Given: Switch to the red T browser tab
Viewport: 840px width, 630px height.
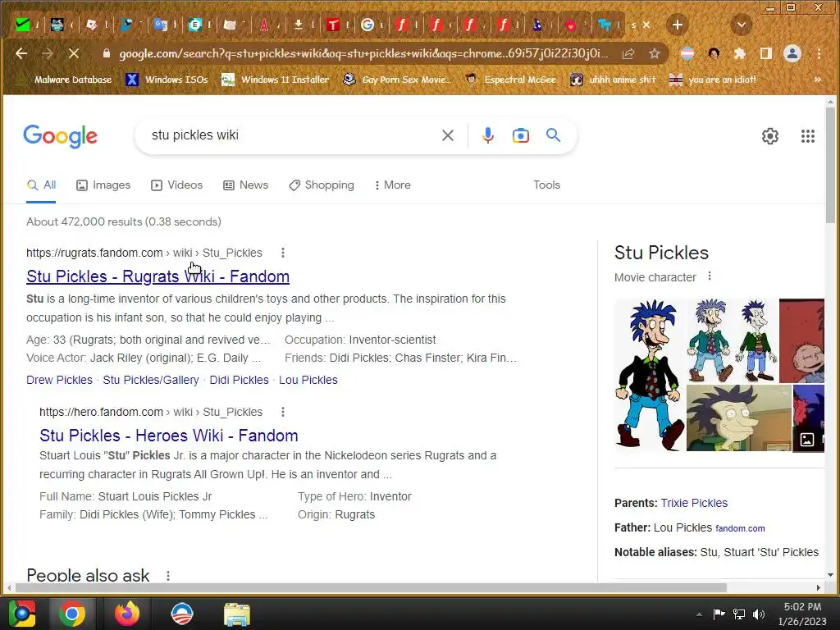Looking at the screenshot, I should (x=333, y=25).
